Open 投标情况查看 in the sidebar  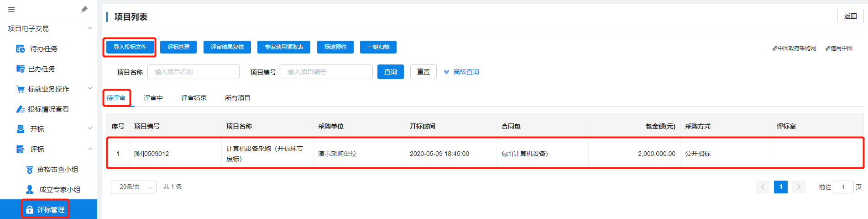pyautogui.click(x=48, y=109)
